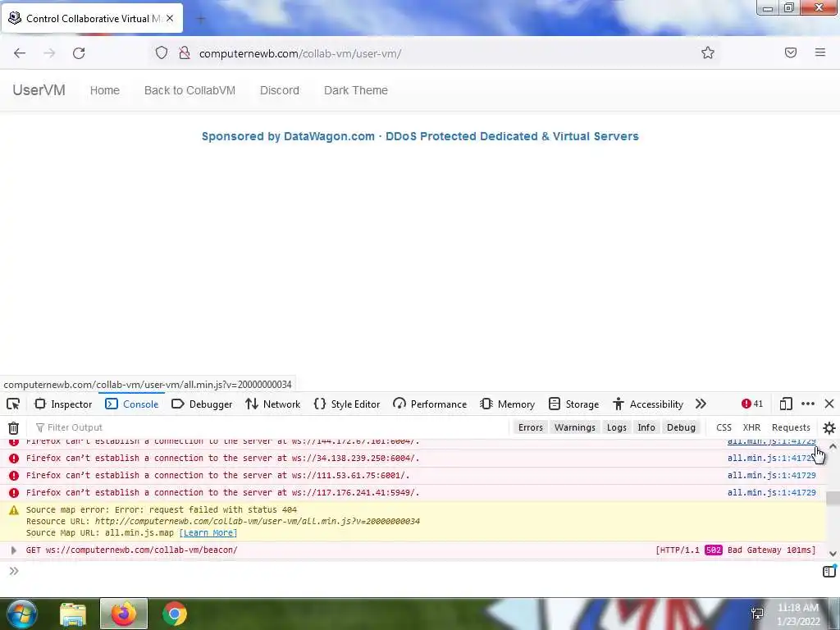
Task: Close the developer tools panel
Action: coord(829,404)
